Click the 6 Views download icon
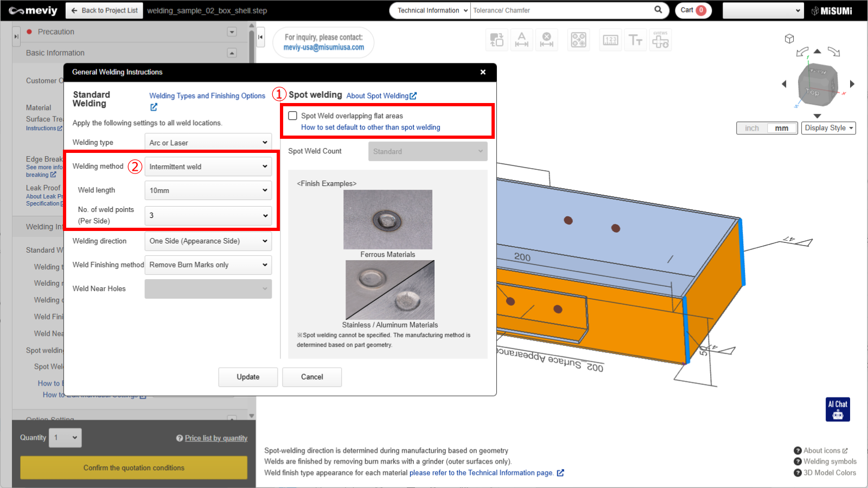The width and height of the screenshot is (868, 488). (x=660, y=40)
